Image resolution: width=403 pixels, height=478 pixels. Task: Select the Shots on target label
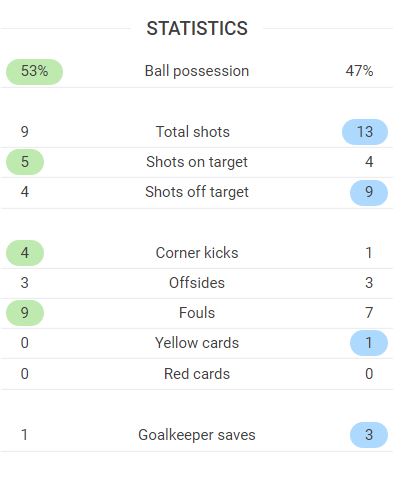point(197,162)
